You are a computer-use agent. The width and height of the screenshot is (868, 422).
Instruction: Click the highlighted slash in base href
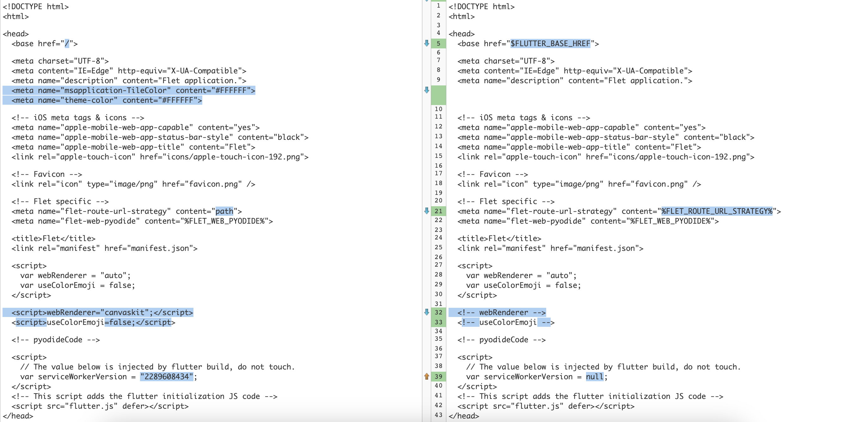pyautogui.click(x=66, y=43)
